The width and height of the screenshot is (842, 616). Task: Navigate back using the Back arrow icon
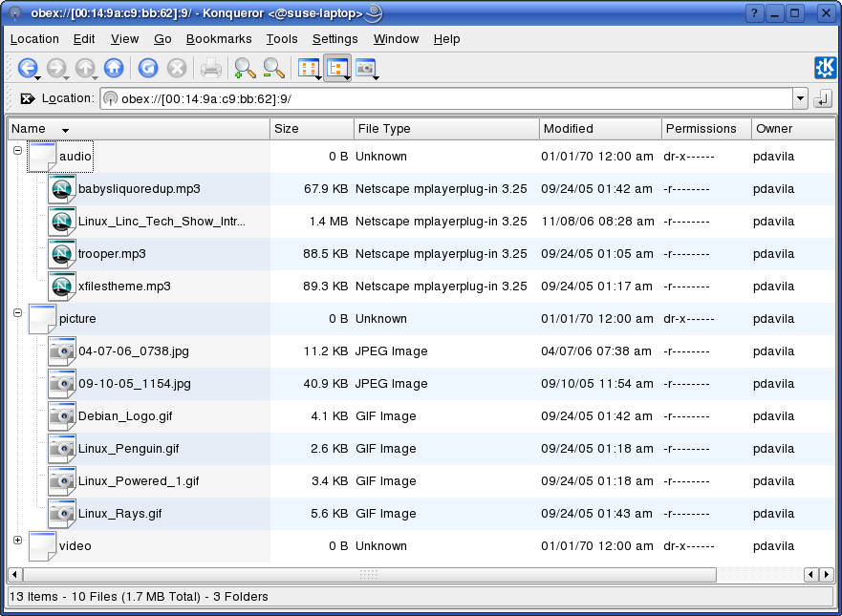click(28, 68)
